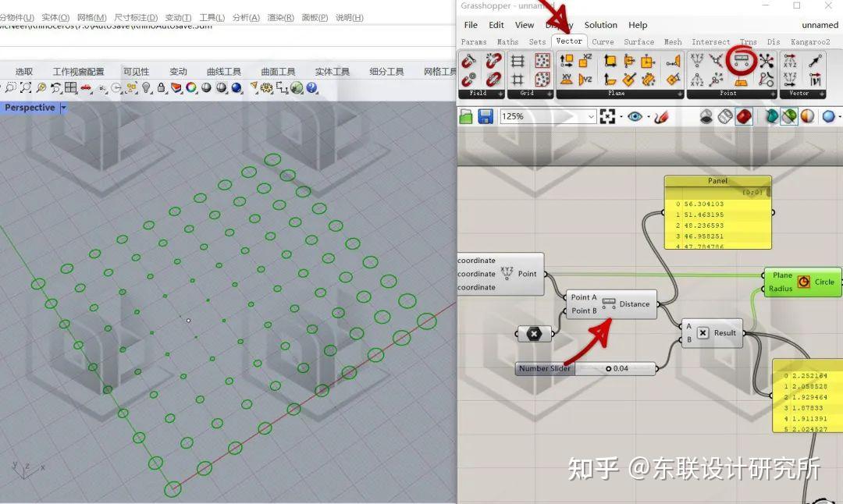Viewport: 843px width, 504px height.
Task: Expand the Grid panel plus button
Action: point(550,94)
